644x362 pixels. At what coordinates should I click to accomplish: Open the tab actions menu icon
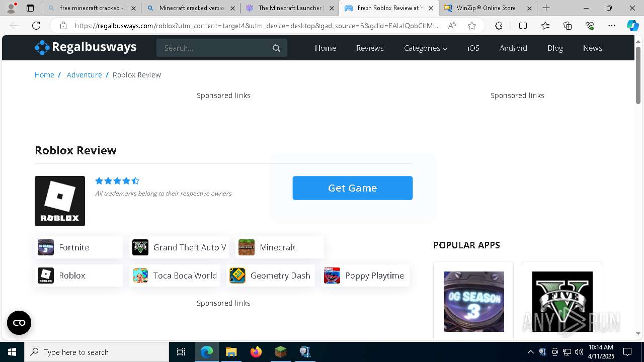(30, 8)
